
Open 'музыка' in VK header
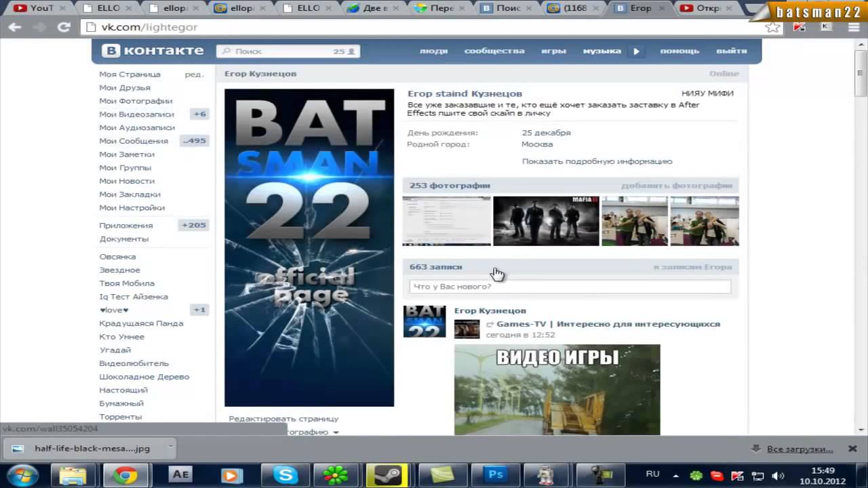[601, 51]
